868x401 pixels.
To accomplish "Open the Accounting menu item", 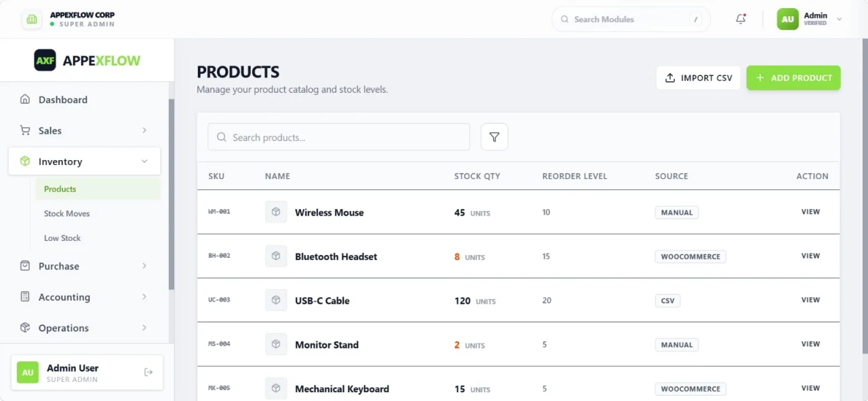I will (85, 297).
